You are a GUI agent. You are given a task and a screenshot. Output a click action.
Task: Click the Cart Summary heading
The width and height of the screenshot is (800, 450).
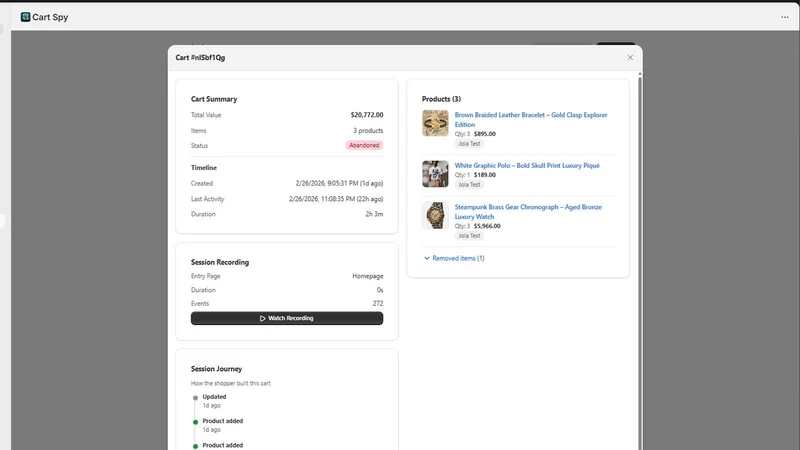[214, 99]
